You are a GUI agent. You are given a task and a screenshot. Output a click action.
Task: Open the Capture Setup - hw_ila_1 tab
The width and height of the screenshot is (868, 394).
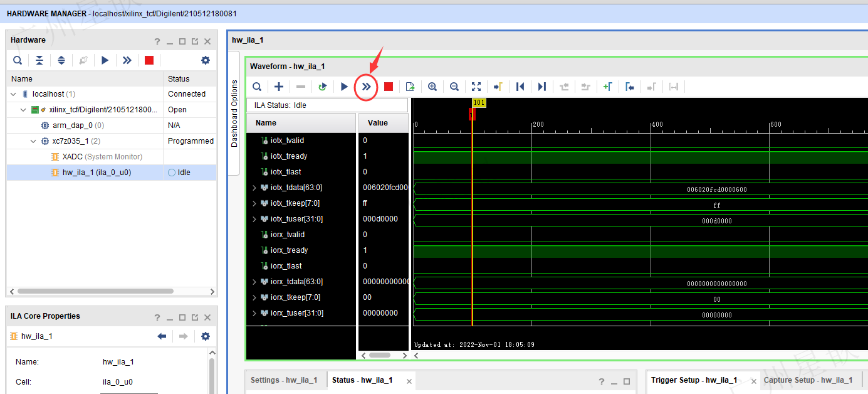(808, 380)
